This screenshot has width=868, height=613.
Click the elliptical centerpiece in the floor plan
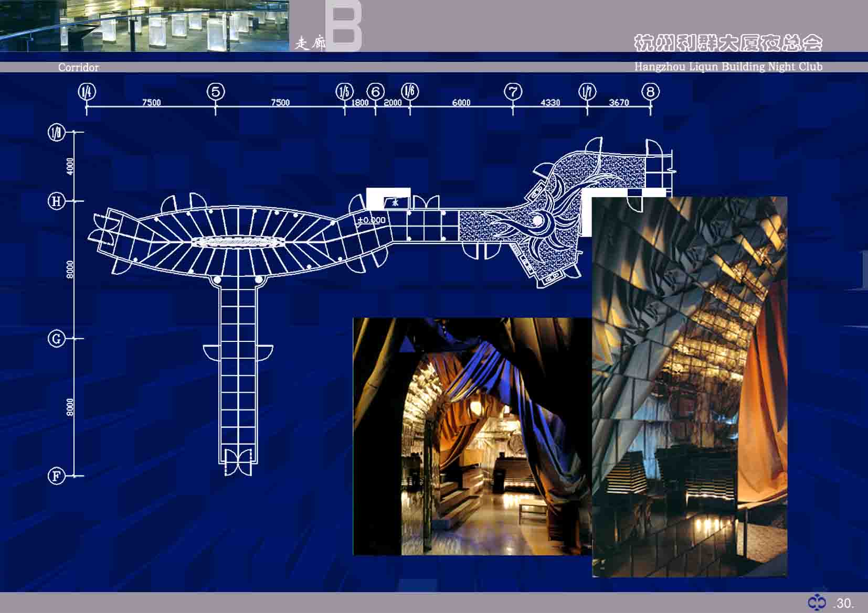239,242
